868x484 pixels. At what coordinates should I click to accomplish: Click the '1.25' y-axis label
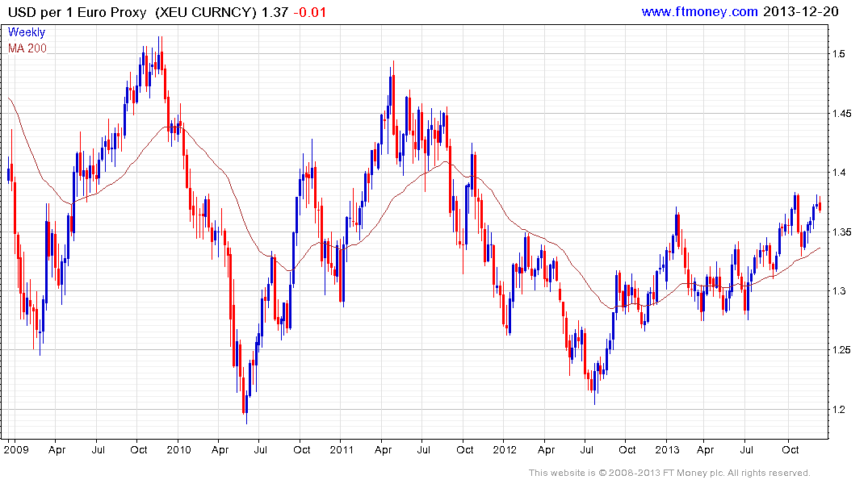(x=841, y=350)
